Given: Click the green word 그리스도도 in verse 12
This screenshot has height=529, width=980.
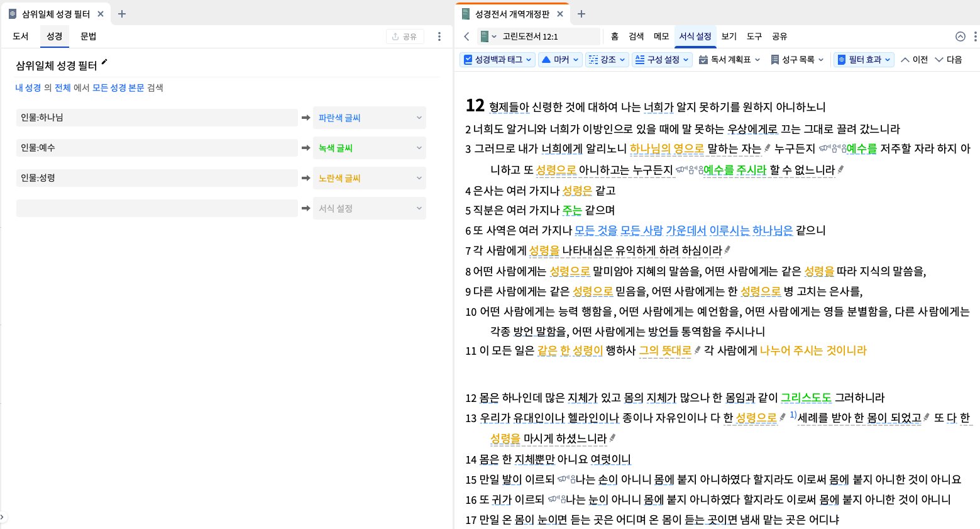Looking at the screenshot, I should click(806, 398).
